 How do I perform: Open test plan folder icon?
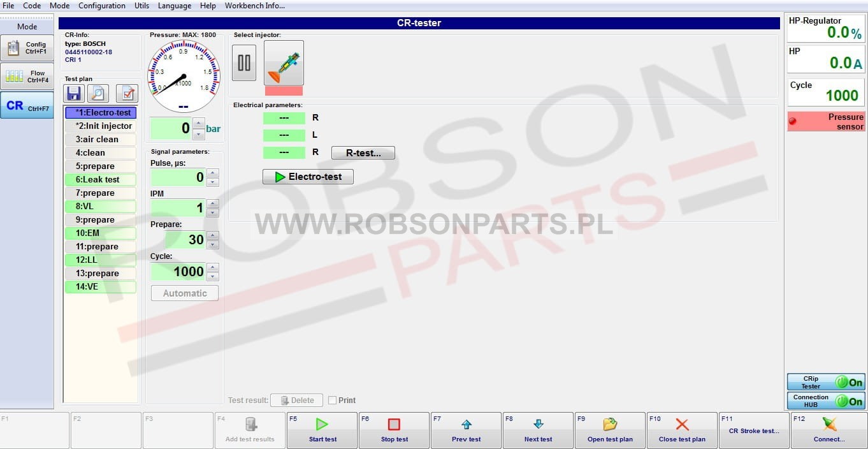pos(610,425)
